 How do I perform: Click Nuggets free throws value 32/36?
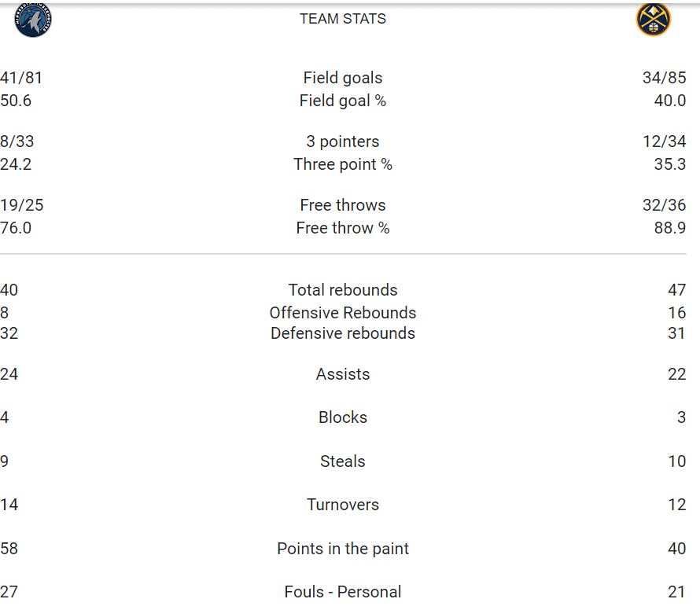(664, 205)
